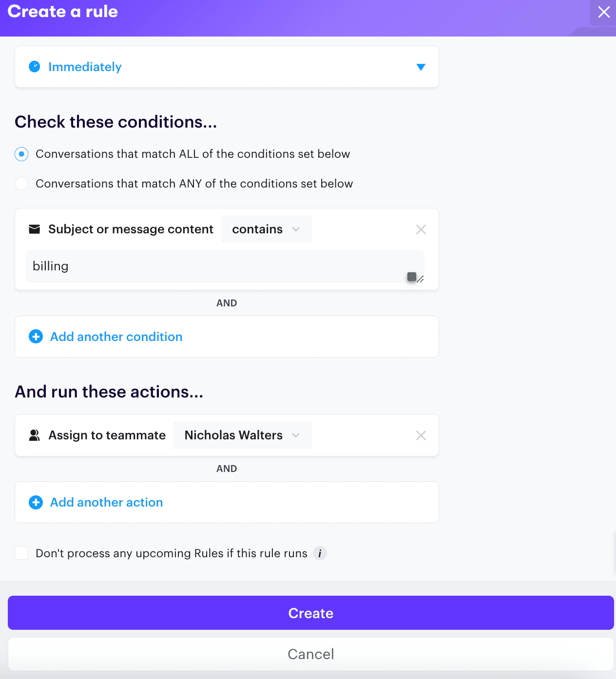Screen dimensions: 616x679
Task: Remove the billing condition with its X icon
Action: point(421,229)
